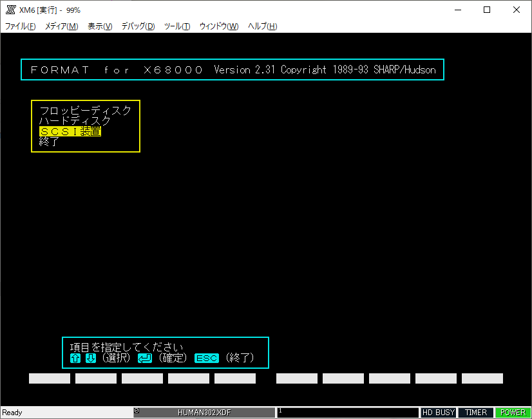Viewport: 532px width, 419px height.
Task: Click the ESC key icon
Action: pos(207,358)
